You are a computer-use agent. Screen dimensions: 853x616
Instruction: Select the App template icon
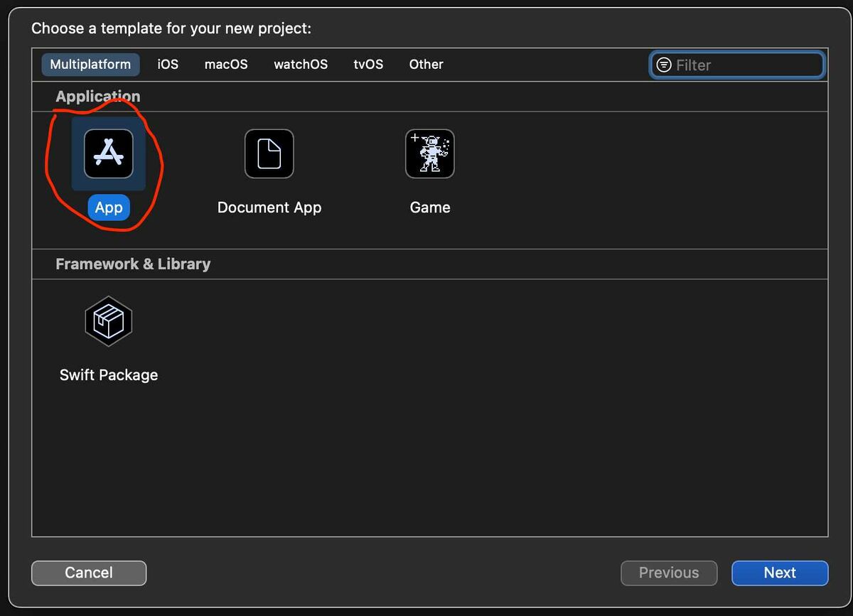(109, 153)
